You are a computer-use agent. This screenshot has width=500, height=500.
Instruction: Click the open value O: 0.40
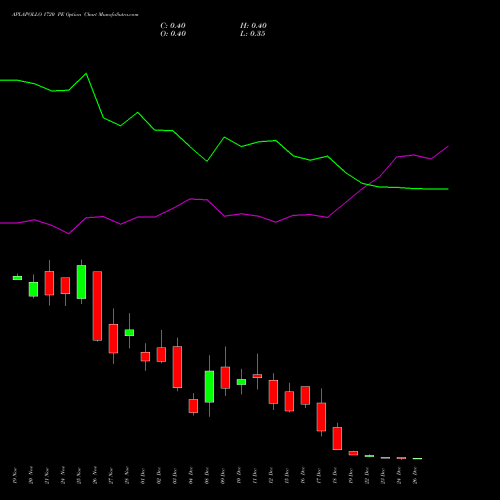pyautogui.click(x=173, y=34)
